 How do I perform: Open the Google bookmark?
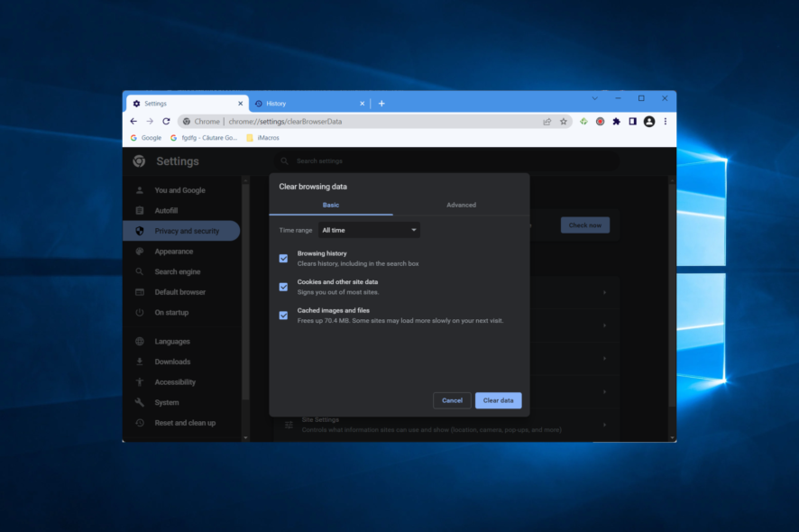coord(146,138)
